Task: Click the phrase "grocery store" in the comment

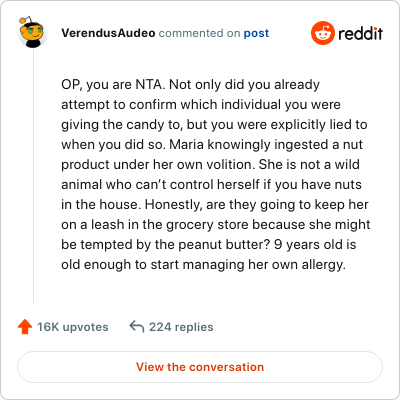Action: [x=207, y=225]
